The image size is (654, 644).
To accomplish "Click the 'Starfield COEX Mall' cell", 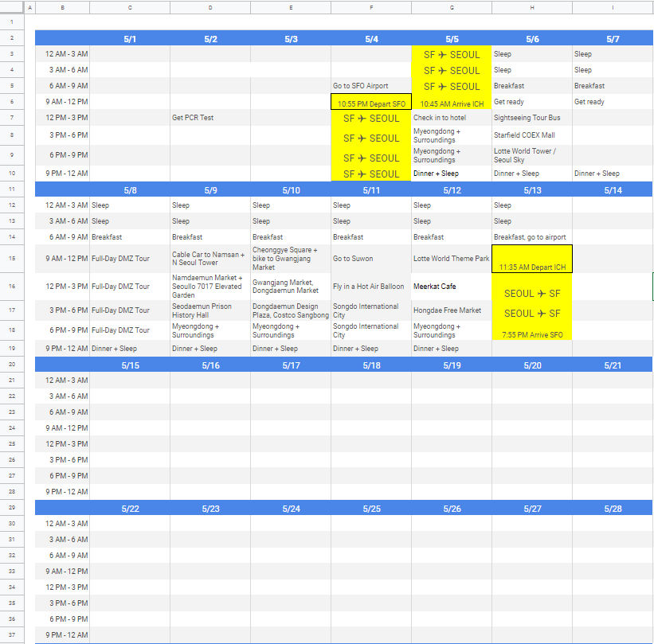I will point(532,135).
